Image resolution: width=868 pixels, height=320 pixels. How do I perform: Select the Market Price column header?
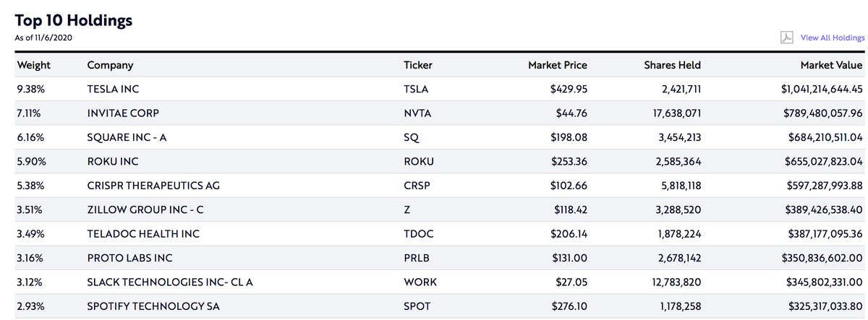(x=558, y=65)
